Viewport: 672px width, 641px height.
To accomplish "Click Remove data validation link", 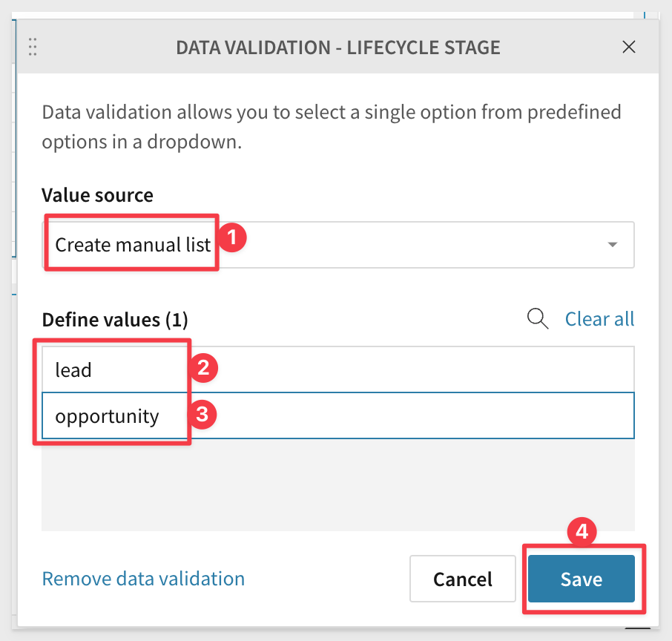I will pos(143,579).
